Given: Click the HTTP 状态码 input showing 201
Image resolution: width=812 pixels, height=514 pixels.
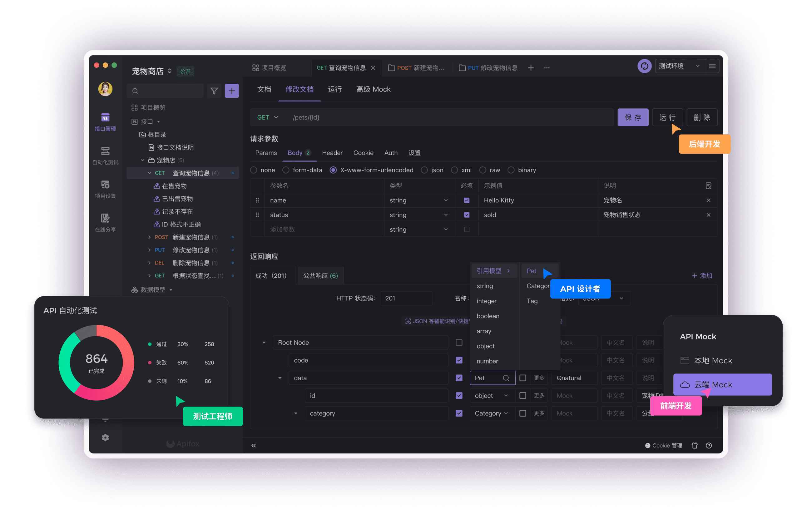Looking at the screenshot, I should click(406, 298).
